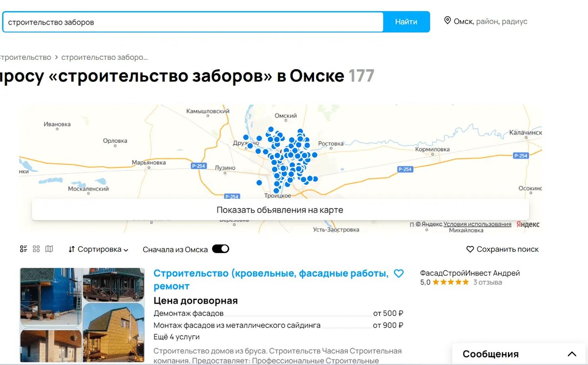The width and height of the screenshot is (588, 365).
Task: Click the sorting arrows icon
Action: coord(72,249)
